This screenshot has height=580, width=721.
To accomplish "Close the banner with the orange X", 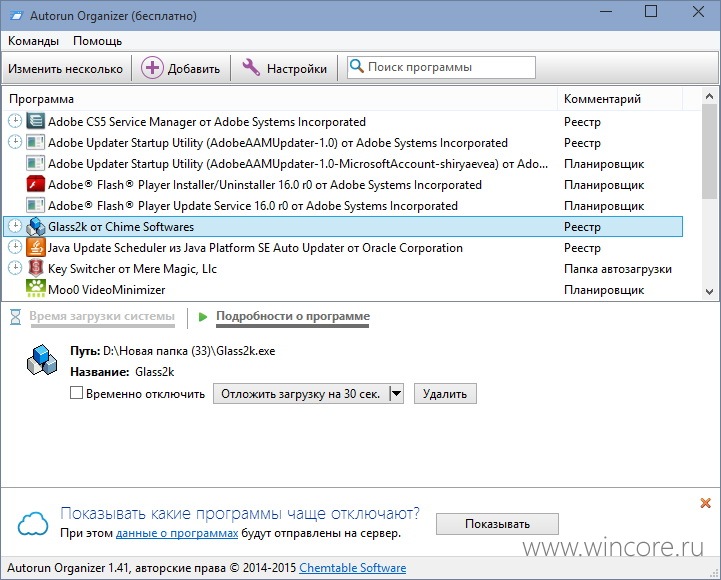I will pyautogui.click(x=705, y=503).
